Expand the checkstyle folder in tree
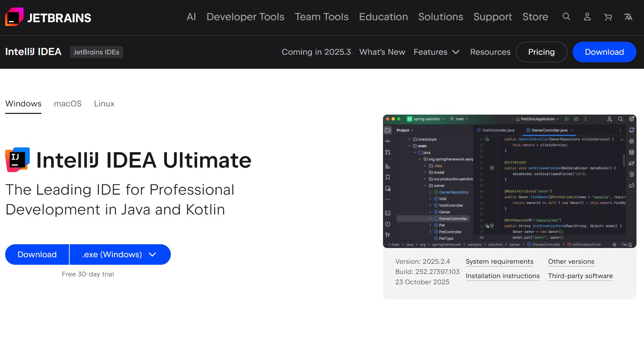The image size is (644, 339). (x=409, y=139)
